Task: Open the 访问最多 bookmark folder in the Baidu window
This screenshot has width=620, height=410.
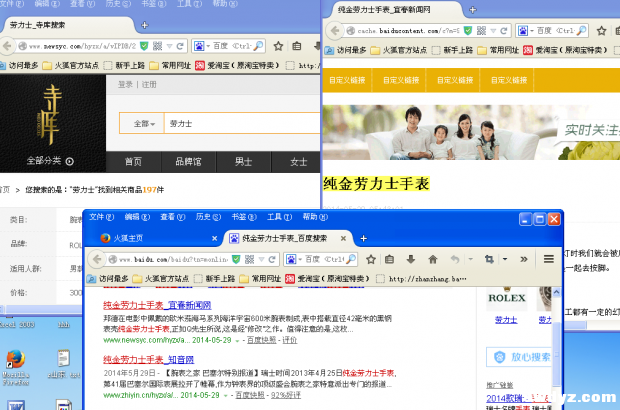Action: 108,279
